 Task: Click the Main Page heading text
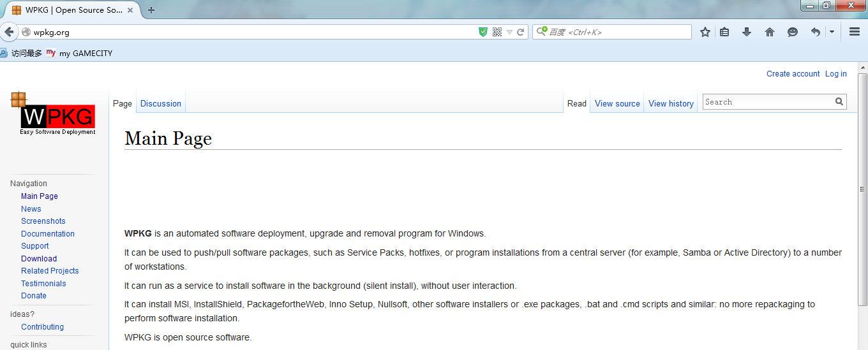coord(168,138)
